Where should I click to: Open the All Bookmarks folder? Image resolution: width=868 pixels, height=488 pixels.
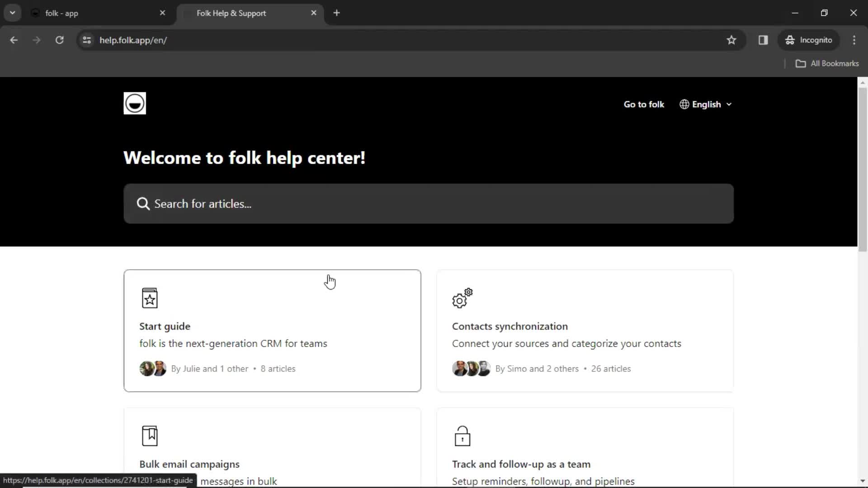[827, 64]
